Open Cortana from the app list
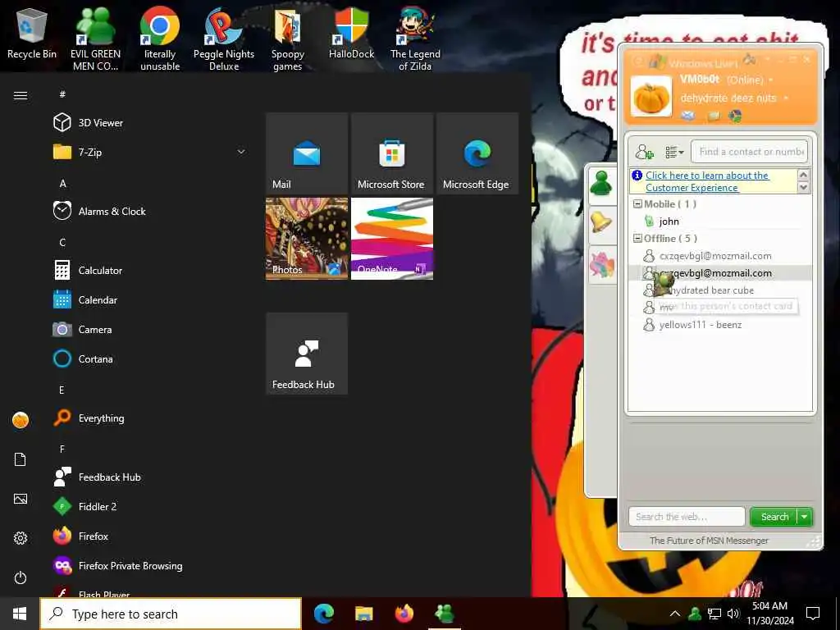The height and width of the screenshot is (630, 840). tap(95, 359)
